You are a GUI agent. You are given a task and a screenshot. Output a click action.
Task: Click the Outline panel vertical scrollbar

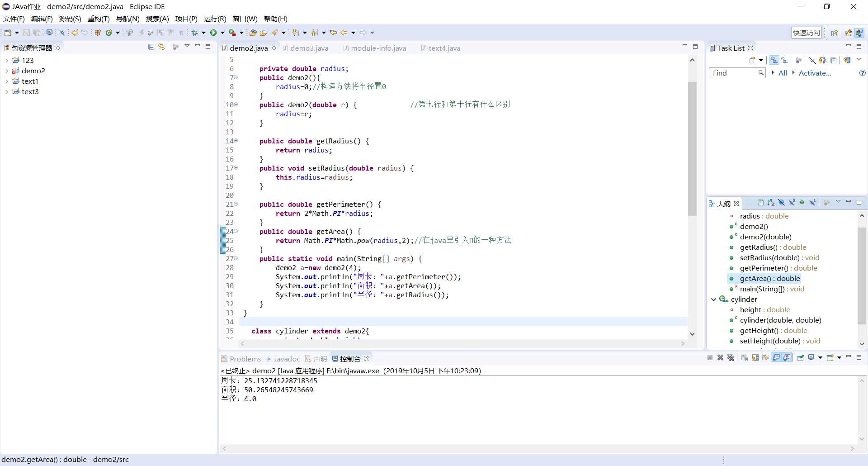coord(862,276)
